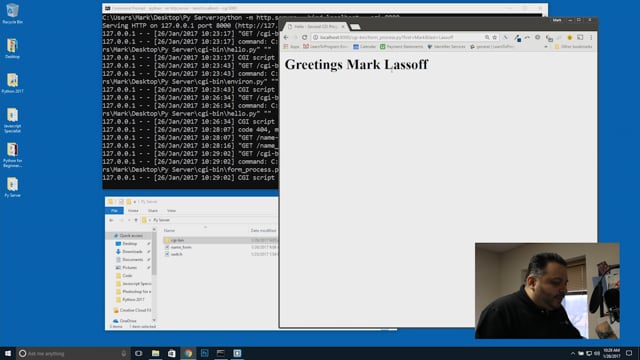
Task: Reload the page in Chrome
Action: pyautogui.click(x=304, y=37)
